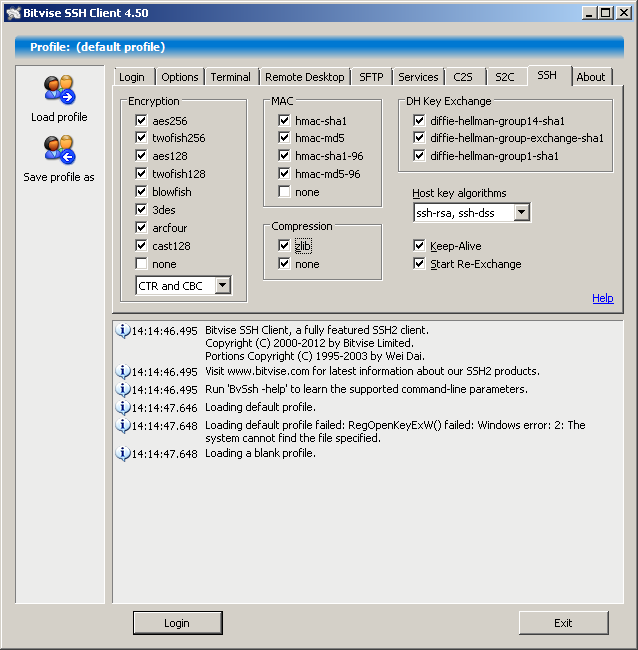
Task: Uncheck the aes256 encryption checkbox
Action: (141, 121)
